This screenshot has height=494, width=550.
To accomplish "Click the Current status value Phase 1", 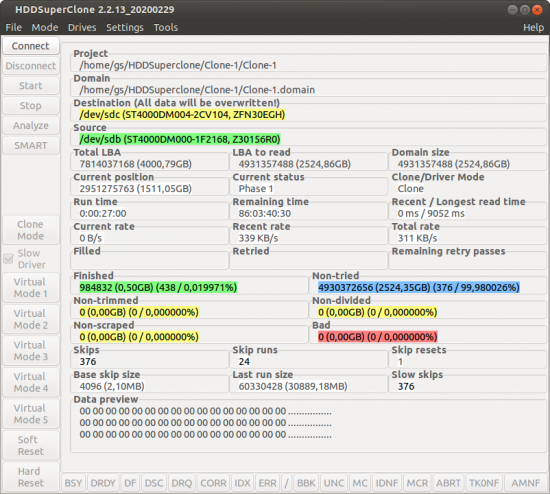I will [256, 189].
